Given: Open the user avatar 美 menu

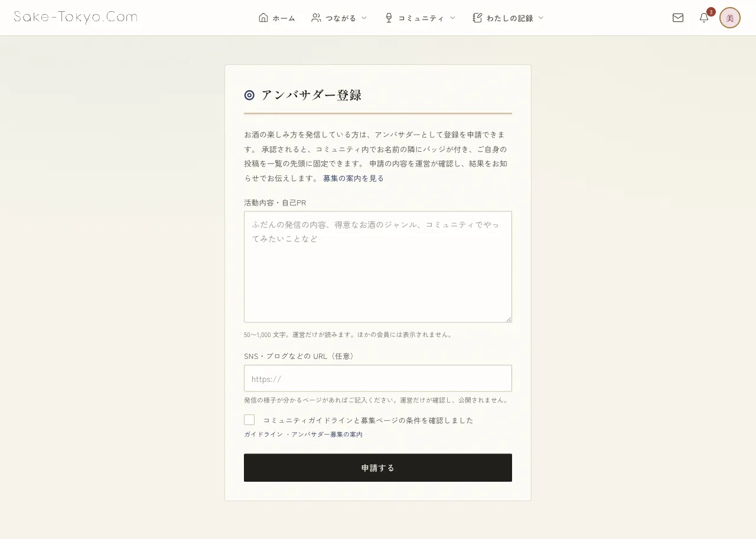Looking at the screenshot, I should [x=730, y=18].
